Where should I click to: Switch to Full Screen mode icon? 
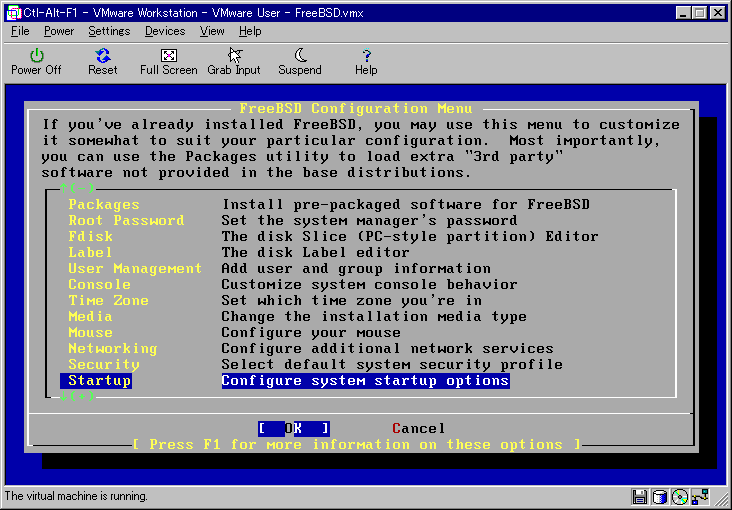coord(169,56)
